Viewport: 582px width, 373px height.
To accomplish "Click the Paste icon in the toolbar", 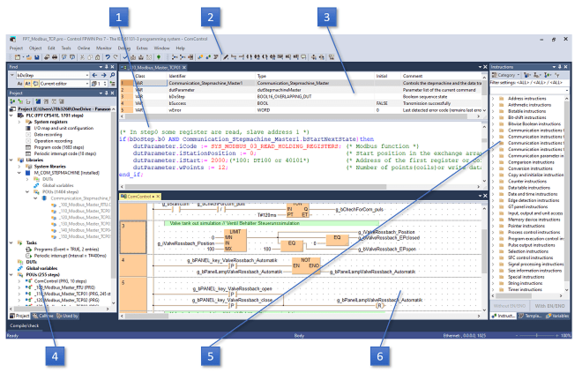I will [x=97, y=57].
